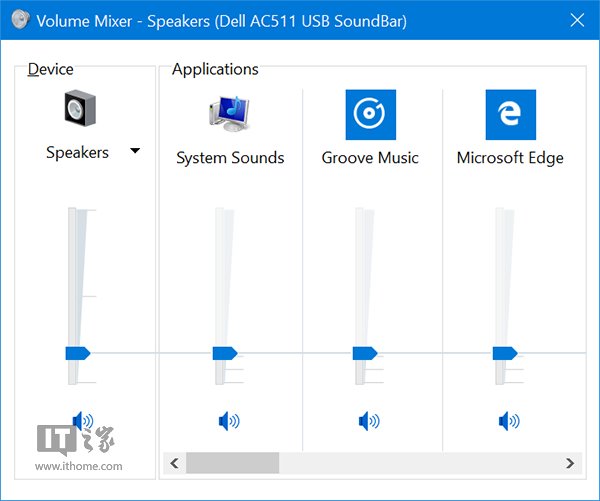Mute Microsoft Edge

point(509,421)
